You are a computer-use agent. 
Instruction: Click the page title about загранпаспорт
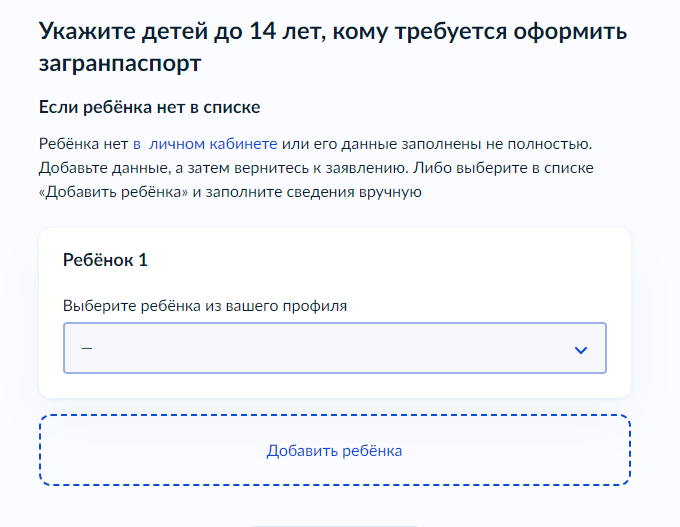[x=333, y=47]
